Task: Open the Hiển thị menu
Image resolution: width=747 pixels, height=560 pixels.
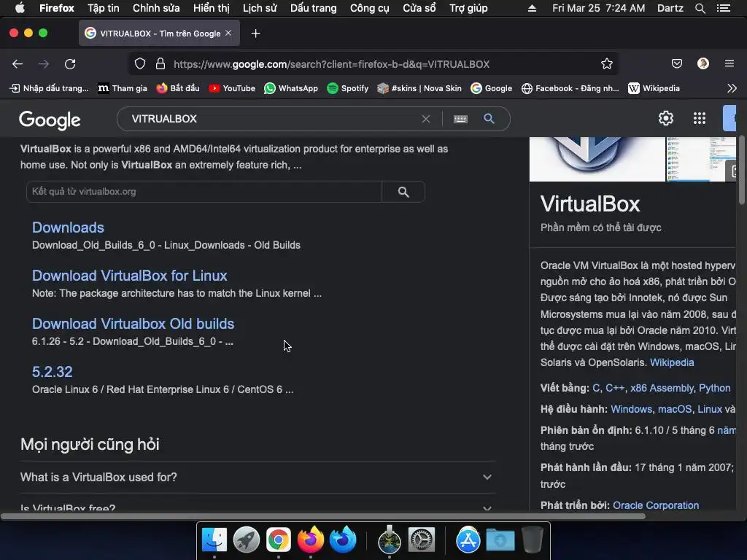Action: [x=211, y=8]
